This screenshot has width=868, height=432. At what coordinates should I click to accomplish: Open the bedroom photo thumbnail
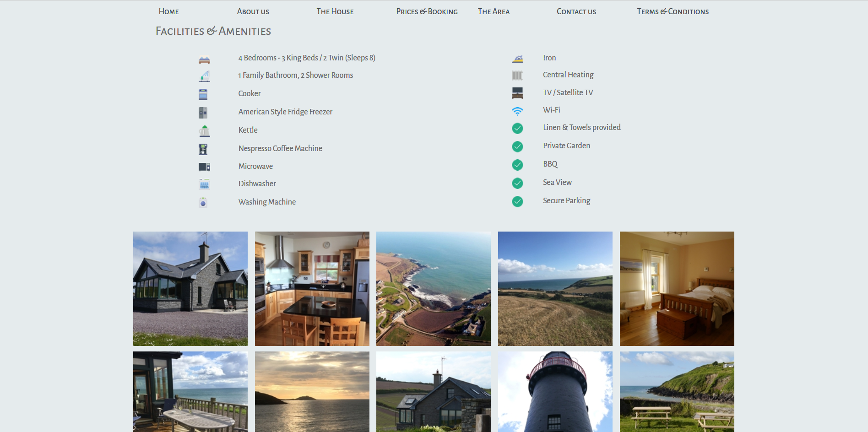coord(677,288)
